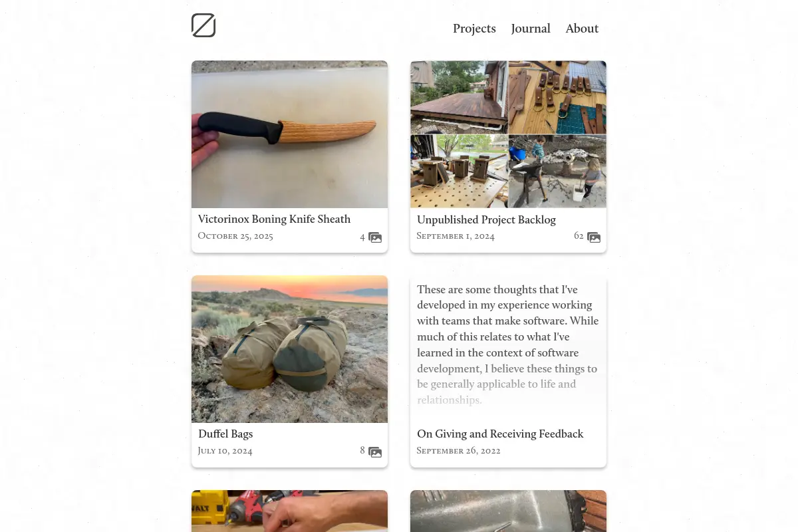Image resolution: width=798 pixels, height=532 pixels.
Task: Open the Unpublished Project Backlog title link
Action: (486, 219)
